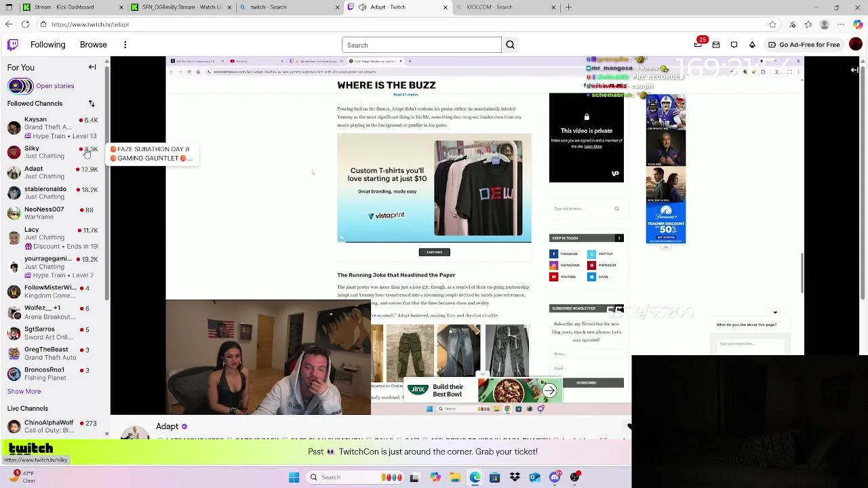This screenshot has height=488, width=868.
Task: Go back in browser history
Action: pos(9,24)
